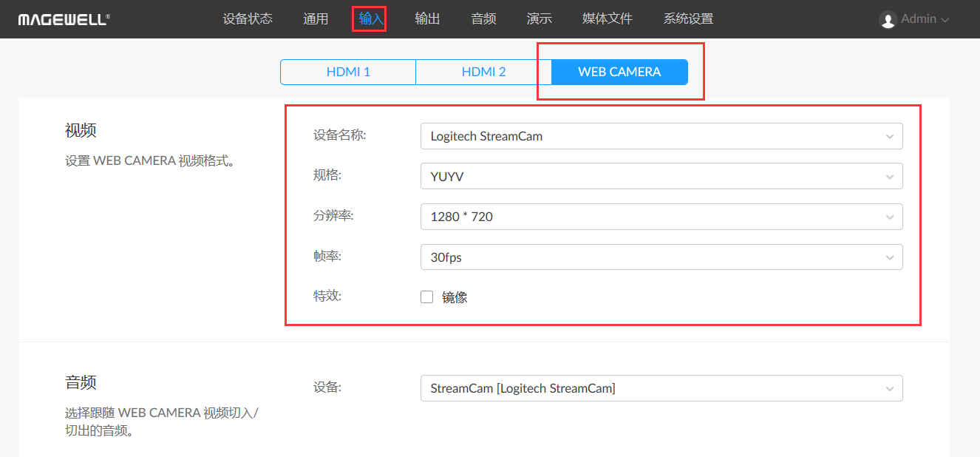Open the 音频 top menu

(483, 19)
